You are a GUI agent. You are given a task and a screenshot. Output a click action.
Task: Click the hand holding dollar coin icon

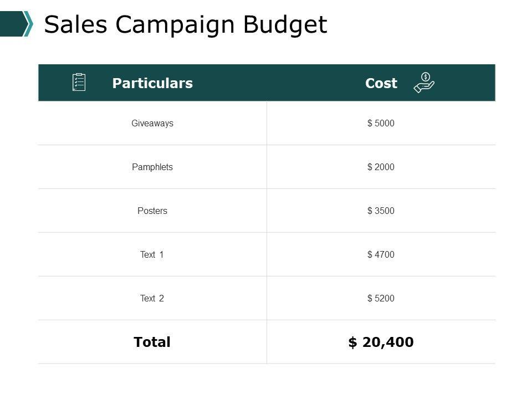[424, 83]
